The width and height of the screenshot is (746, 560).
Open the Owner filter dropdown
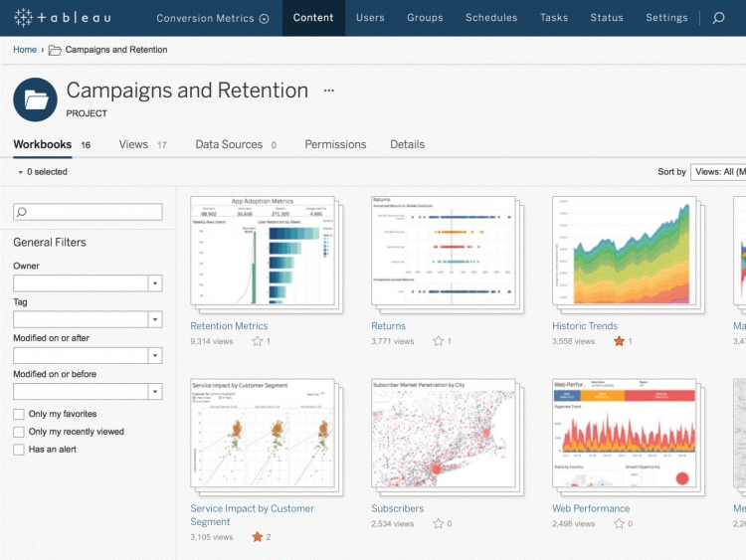point(154,283)
